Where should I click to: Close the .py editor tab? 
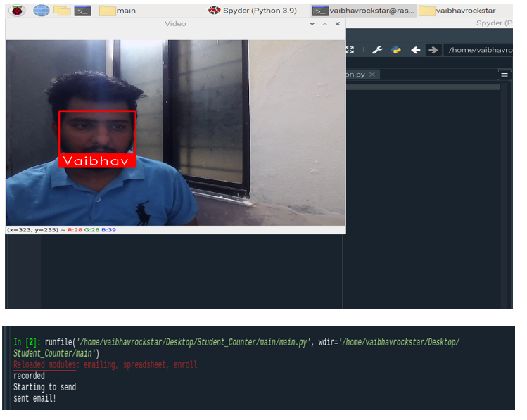click(372, 75)
